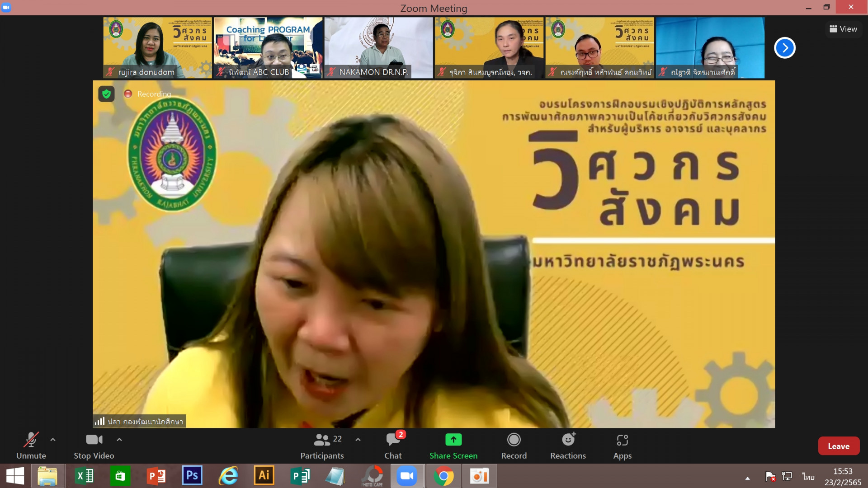
Task: Open the Reactions menu
Action: click(568, 446)
